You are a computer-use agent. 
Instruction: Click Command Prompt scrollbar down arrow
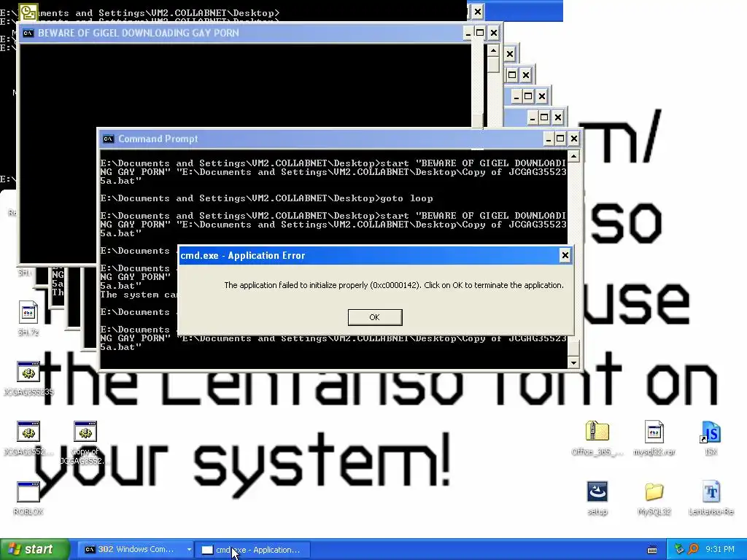click(x=573, y=362)
